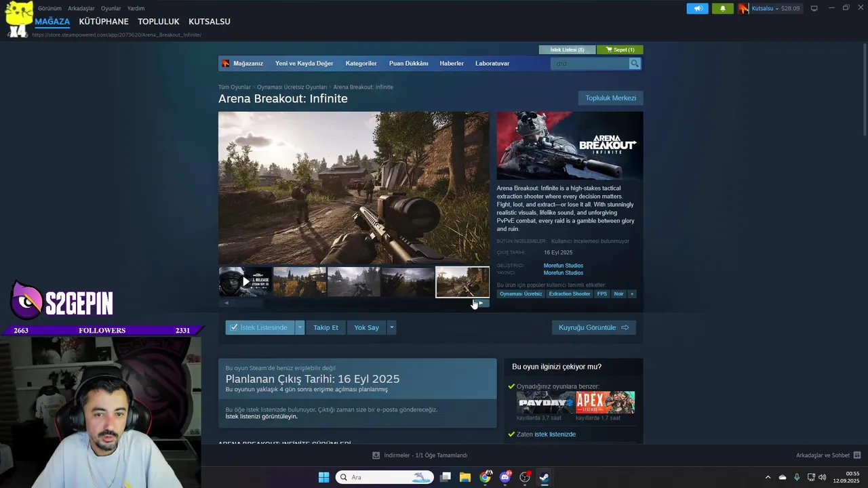Open Haberler in store navigation
This screenshot has width=868, height=488.
coord(452,63)
